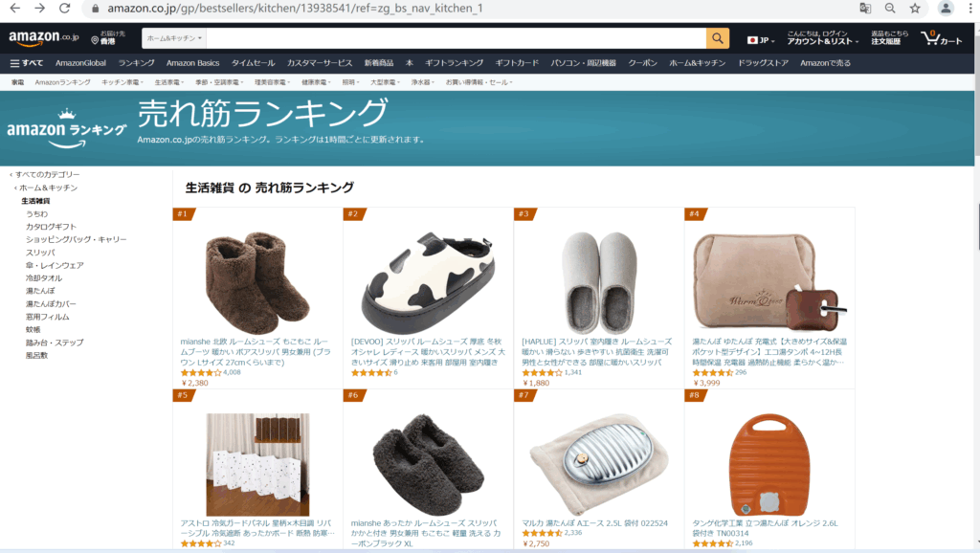This screenshot has width=980, height=553.
Task: Open the JP language selector dropdown
Action: coord(761,40)
